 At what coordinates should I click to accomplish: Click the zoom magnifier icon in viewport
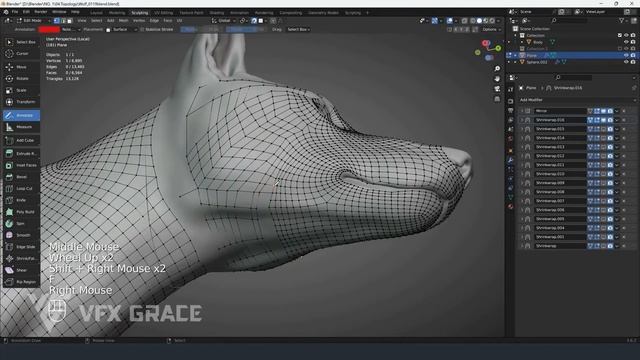coord(497,69)
